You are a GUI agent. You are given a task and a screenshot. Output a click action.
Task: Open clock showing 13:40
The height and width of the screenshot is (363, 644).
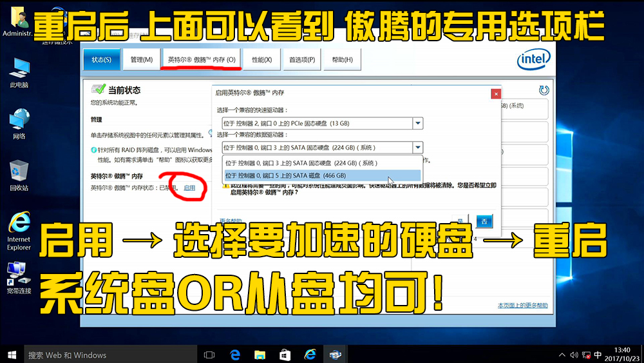(x=622, y=355)
